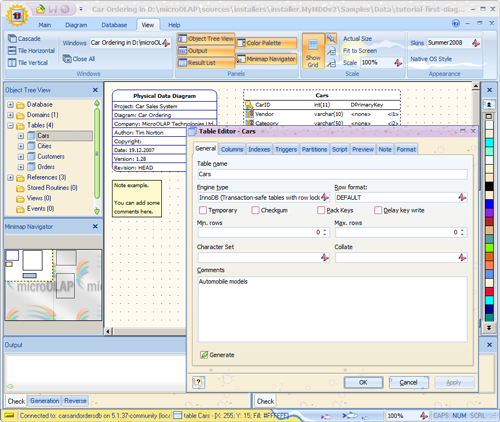Select the Orders table icon in tree
This screenshot has width=500, height=422.
click(x=31, y=167)
